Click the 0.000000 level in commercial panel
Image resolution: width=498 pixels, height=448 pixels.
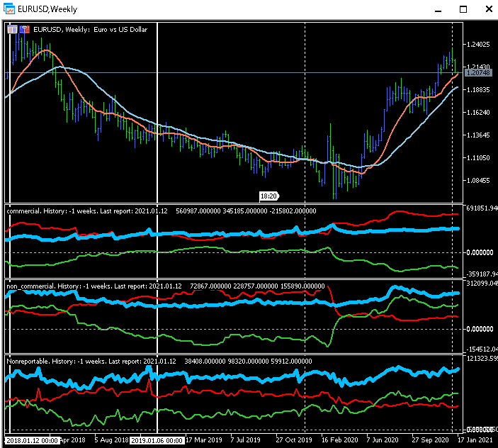click(x=480, y=252)
